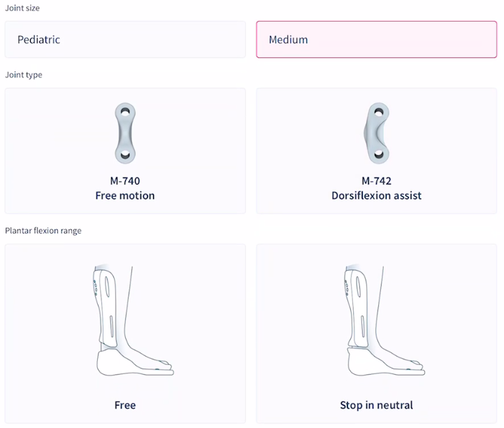Click the M-740 joint image
Viewport: 504px width, 428px height.
pos(125,132)
